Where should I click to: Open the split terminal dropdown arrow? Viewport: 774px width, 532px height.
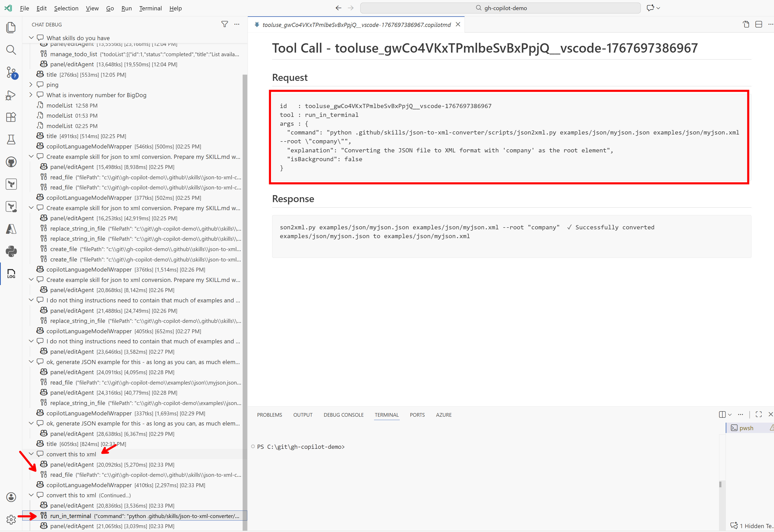pyautogui.click(x=730, y=415)
